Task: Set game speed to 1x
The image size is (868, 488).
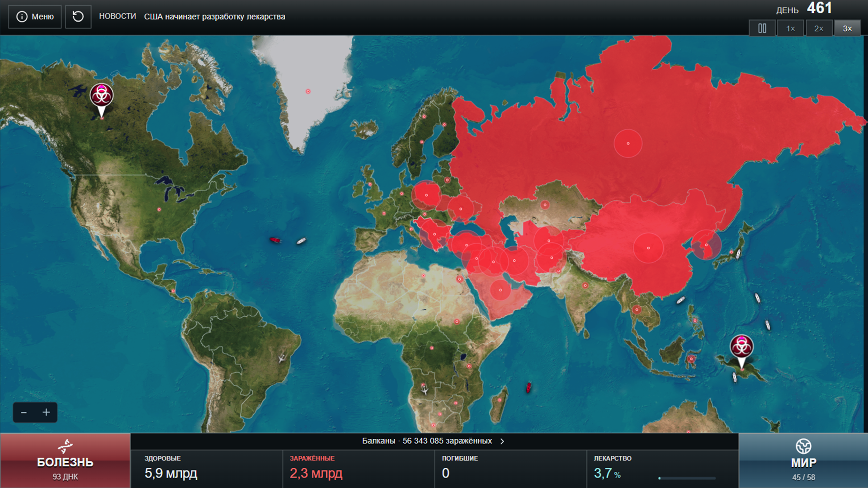Action: 790,28
